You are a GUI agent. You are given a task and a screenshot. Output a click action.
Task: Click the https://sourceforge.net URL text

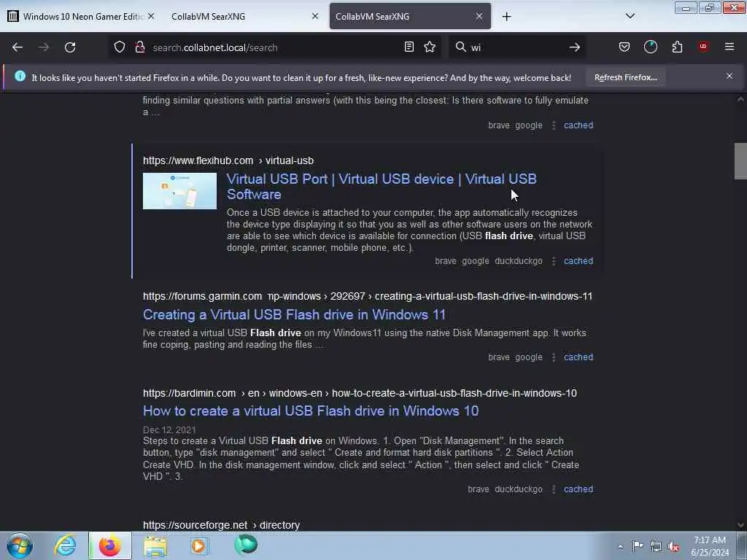tap(196, 525)
